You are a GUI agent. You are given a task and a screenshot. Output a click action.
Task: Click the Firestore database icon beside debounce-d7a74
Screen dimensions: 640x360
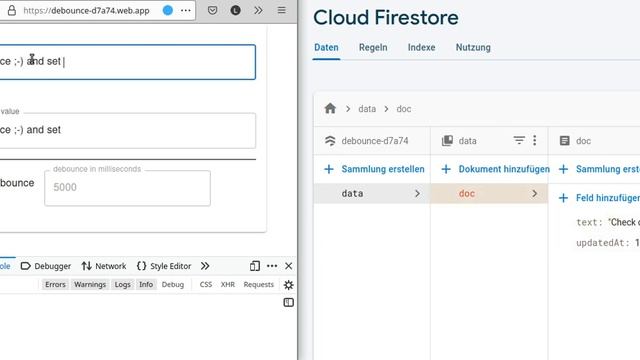tap(330, 141)
